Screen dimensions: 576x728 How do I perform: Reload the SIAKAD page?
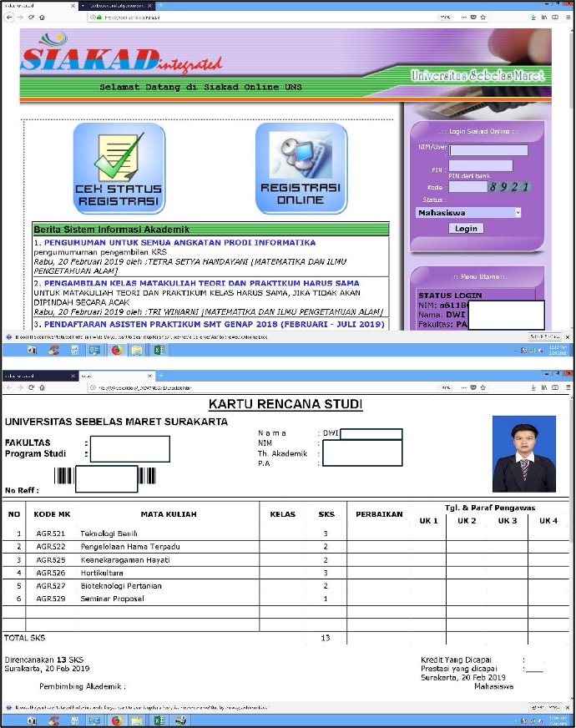tap(31, 18)
